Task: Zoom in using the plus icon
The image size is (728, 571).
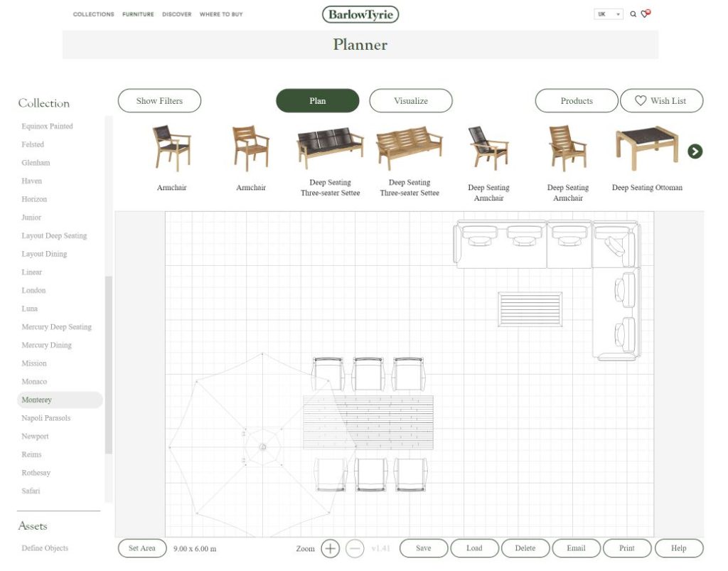Action: pos(330,548)
